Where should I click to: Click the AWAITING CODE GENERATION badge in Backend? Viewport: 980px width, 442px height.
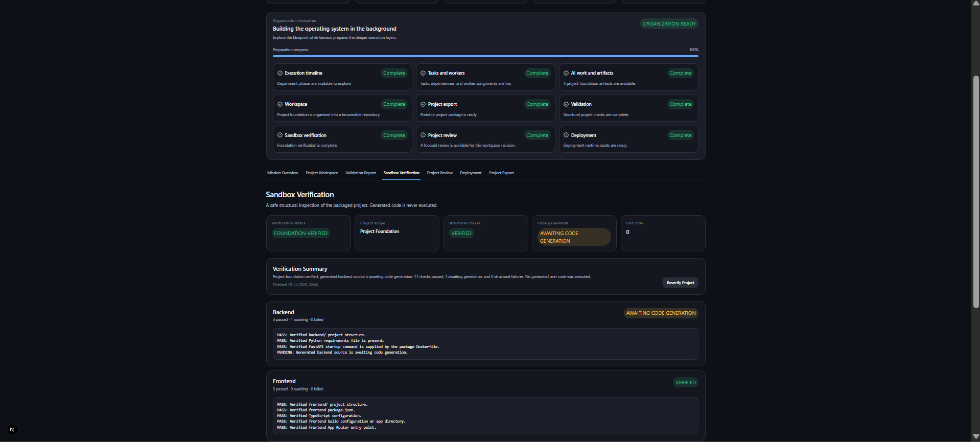[x=661, y=313]
